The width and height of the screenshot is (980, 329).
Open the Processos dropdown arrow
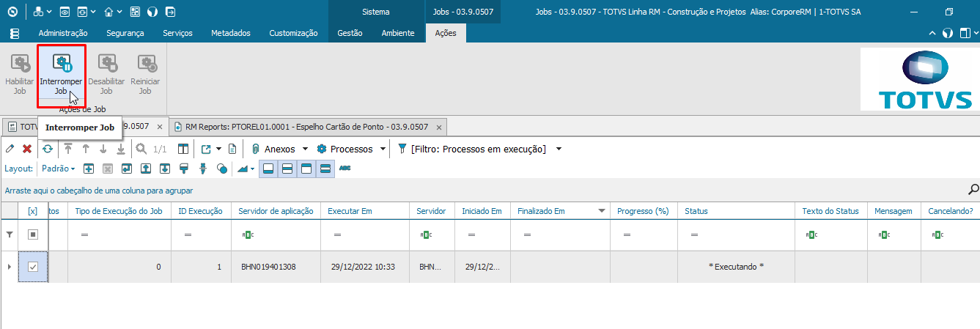coord(381,149)
